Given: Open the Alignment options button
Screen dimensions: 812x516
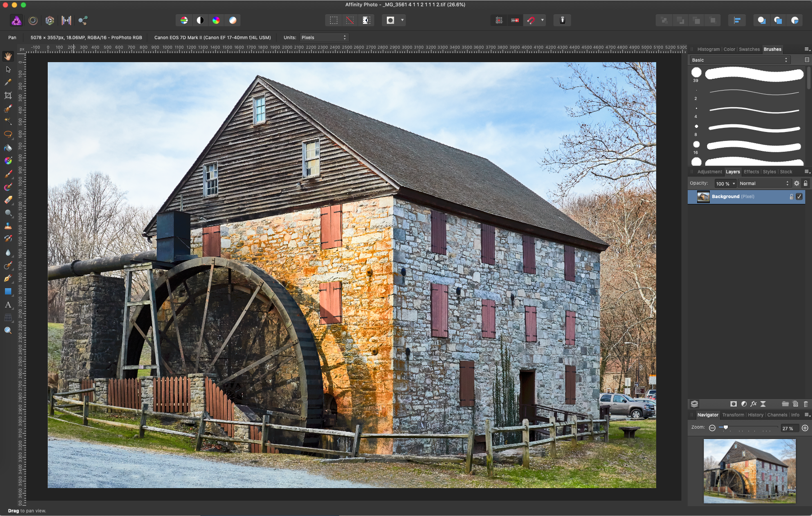Looking at the screenshot, I should [737, 20].
